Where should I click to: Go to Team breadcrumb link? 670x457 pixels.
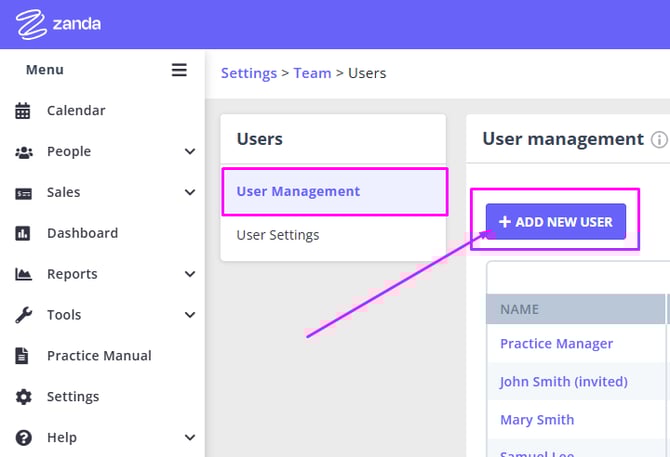tap(312, 73)
